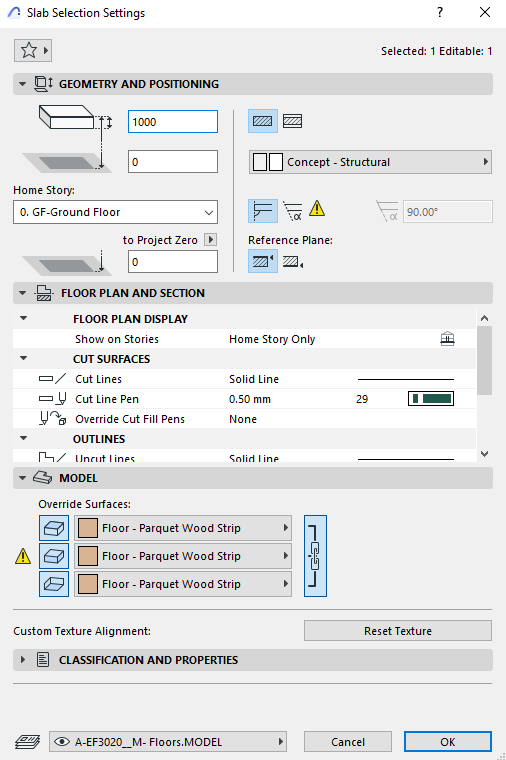This screenshot has height=760, width=506.
Task: Click the Cancel button
Action: point(348,742)
